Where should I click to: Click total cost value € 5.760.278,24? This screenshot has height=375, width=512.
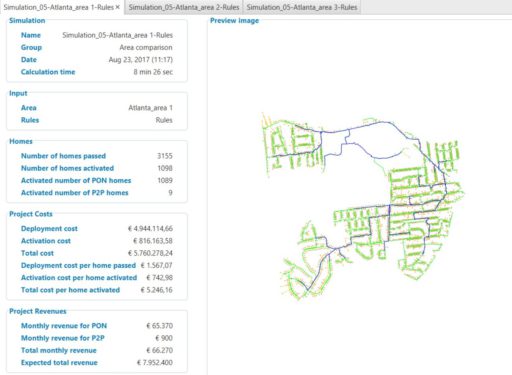[150, 253]
